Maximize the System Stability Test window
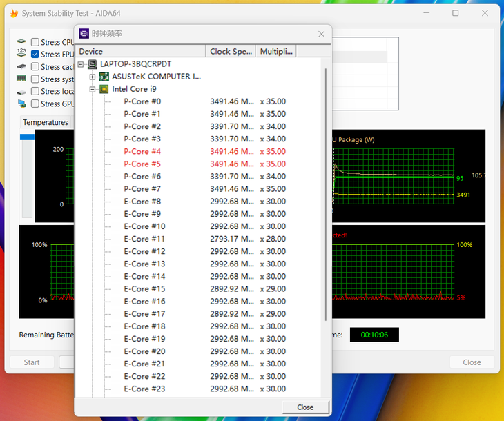The image size is (504, 421). pos(456,13)
